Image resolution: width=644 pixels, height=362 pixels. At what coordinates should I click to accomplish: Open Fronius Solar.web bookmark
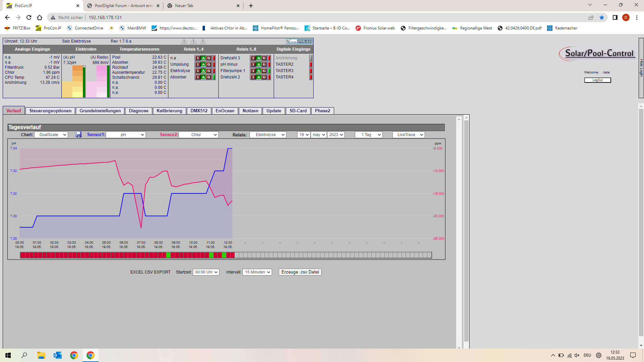coord(375,28)
